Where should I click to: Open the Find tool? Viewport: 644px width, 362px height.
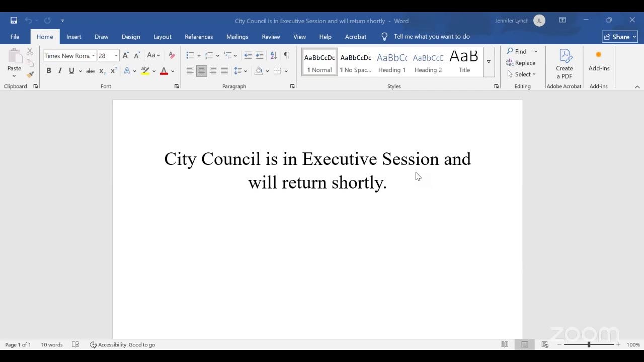(517, 51)
